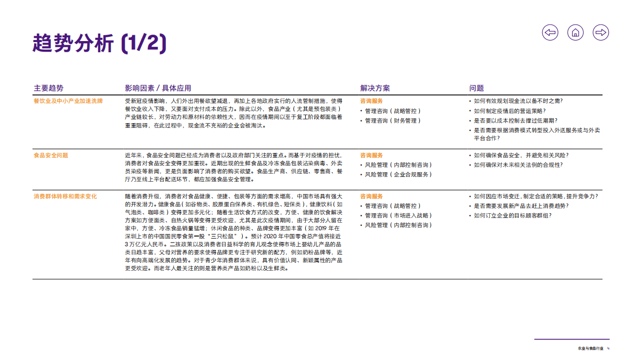Click the 农业与食品行业 footer label

pos(590,349)
